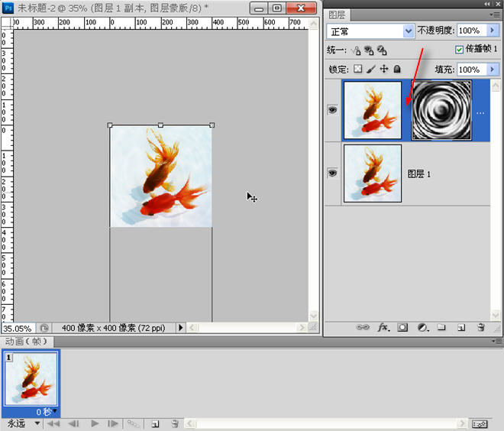This screenshot has width=504, height=431.
Task: Click the document horizontal scrollbar right arrow
Action: [x=301, y=327]
